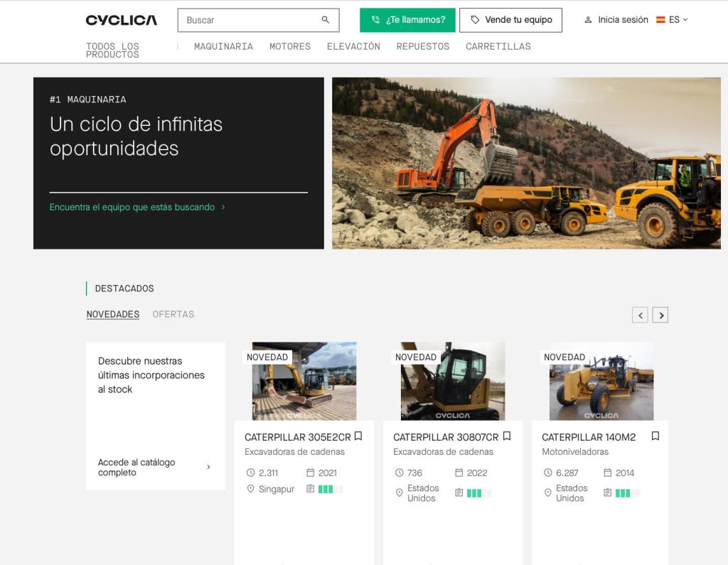Open the MAQUINARIA menu
Viewport: 728px width, 565px height.
click(223, 46)
